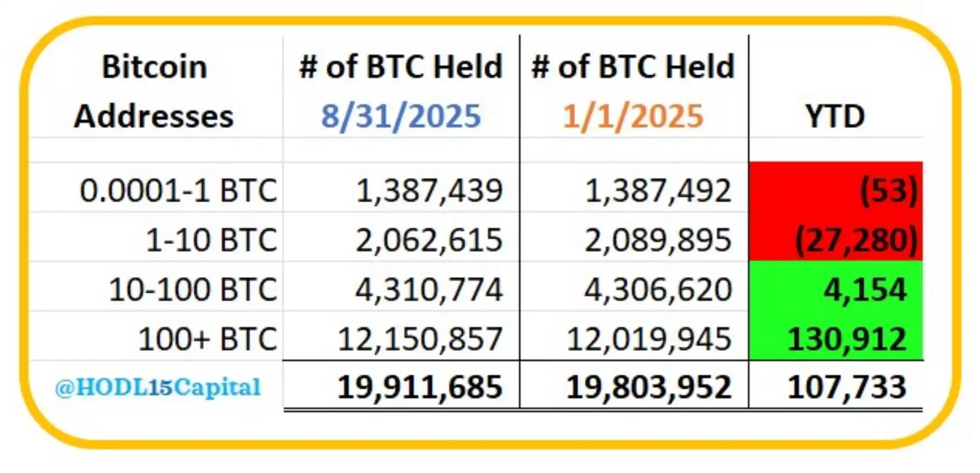Screen dimensions: 980x473
Task: Click the 0.0001-1 BTC row label
Action: coord(178,190)
